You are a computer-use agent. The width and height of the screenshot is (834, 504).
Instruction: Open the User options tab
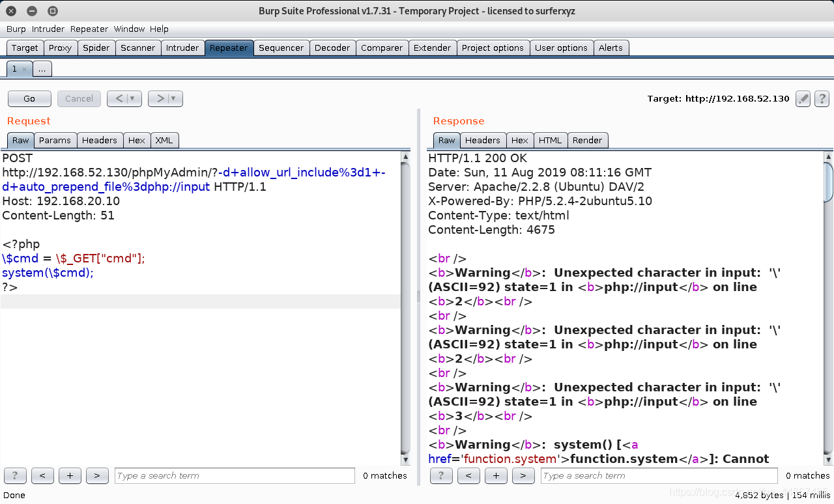(561, 48)
